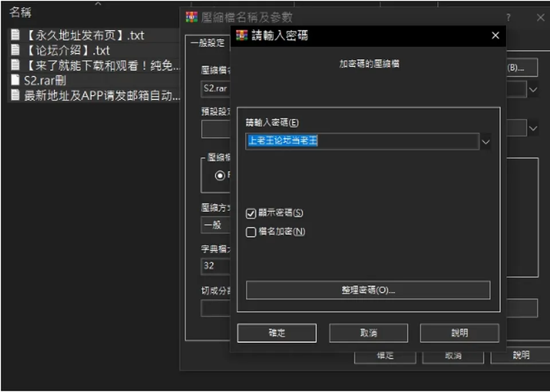Click 取消 in the password dialog
Image resolution: width=550 pixels, height=392 pixels.
click(368, 333)
